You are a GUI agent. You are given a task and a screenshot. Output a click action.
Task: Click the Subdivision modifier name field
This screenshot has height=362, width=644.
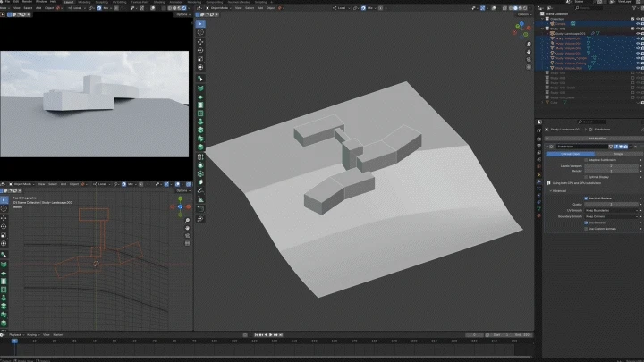pos(581,147)
